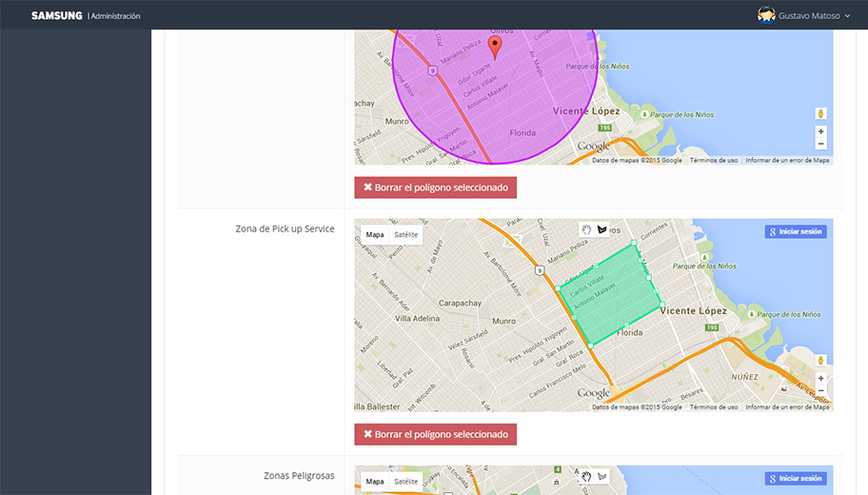Open Informar de un error on Pick up Service map
868x495 pixels.
[787, 407]
